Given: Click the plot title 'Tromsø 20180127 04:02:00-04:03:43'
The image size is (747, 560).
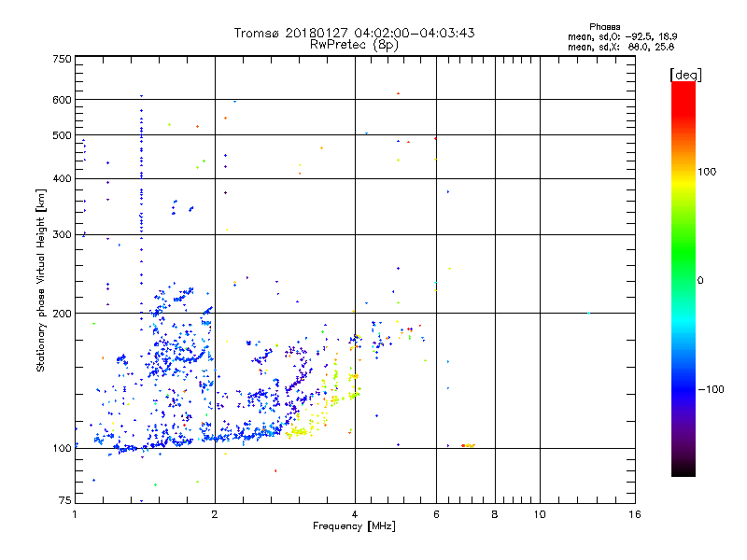Looking at the screenshot, I should tap(354, 33).
